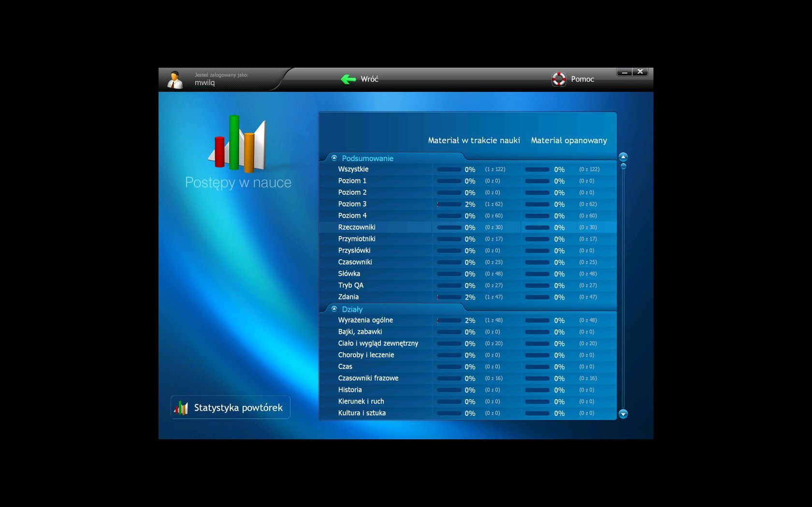This screenshot has width=812, height=507.
Task: Click the large Postępy w nauce bar chart graphic
Action: coord(237,144)
